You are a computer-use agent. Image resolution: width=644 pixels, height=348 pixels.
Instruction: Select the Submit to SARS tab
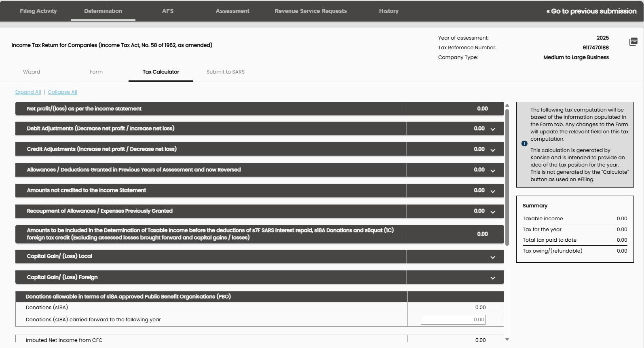pos(226,72)
